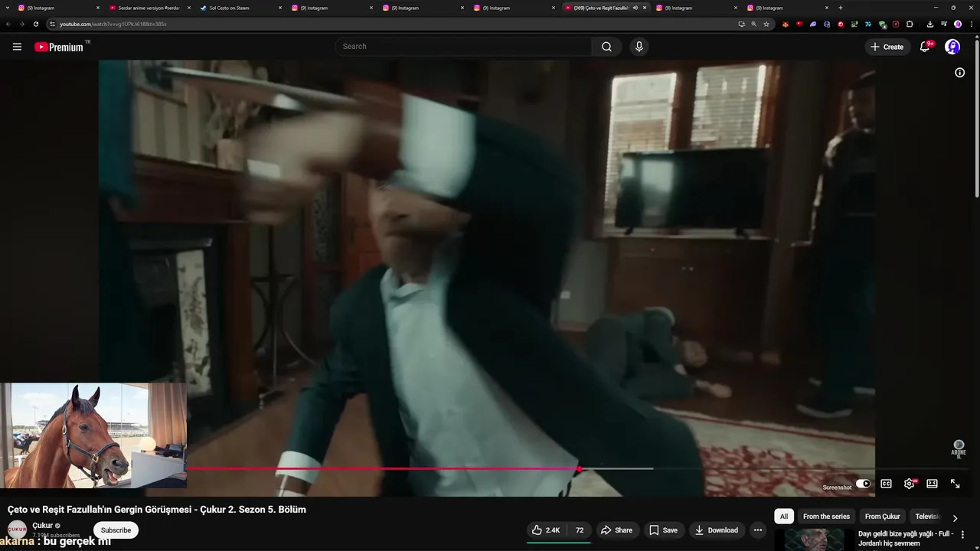View site information icon in address bar
This screenshot has height=551, width=980.
[52, 24]
